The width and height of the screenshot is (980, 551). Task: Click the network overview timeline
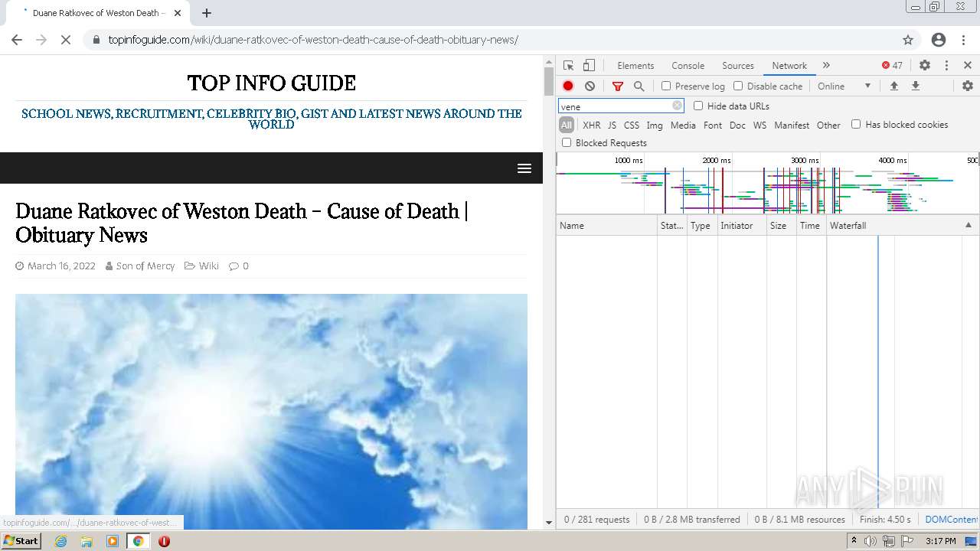pyautogui.click(x=767, y=184)
